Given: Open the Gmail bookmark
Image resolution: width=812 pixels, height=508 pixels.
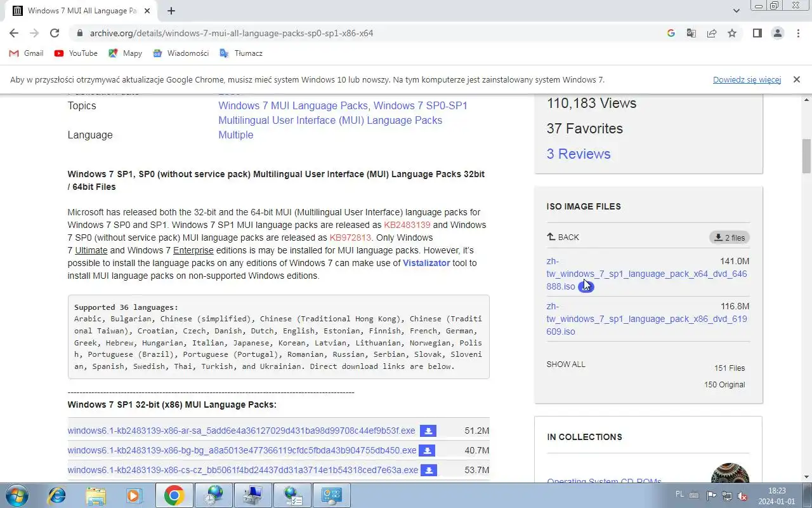Looking at the screenshot, I should [26, 53].
